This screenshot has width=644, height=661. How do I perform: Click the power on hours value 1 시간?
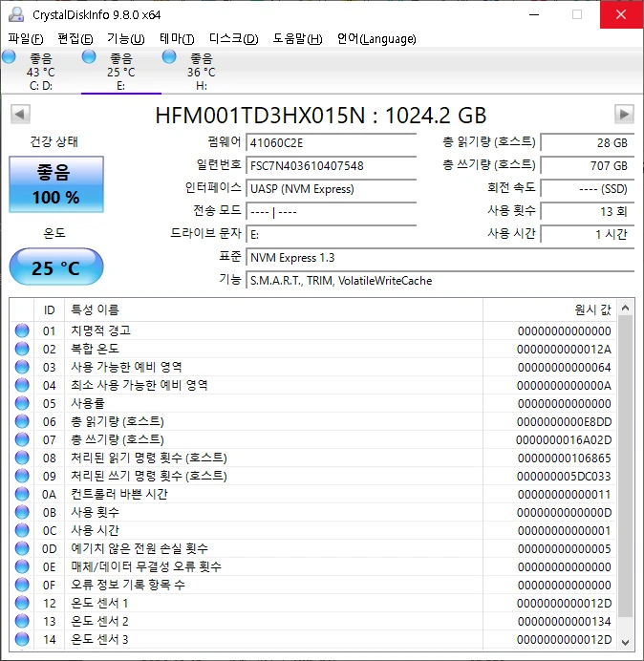point(587,234)
